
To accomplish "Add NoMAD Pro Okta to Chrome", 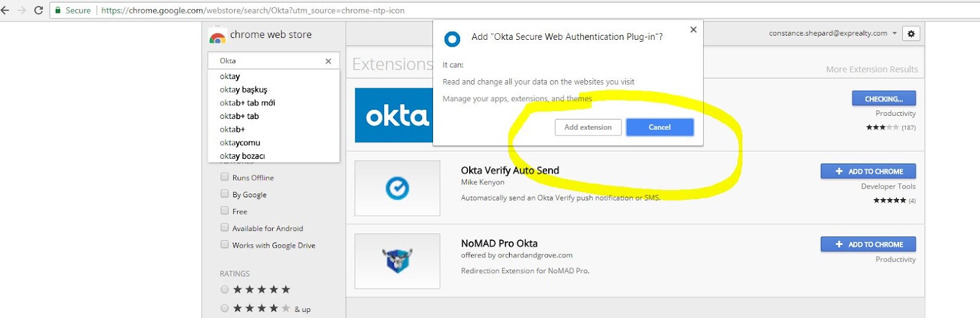I will [868, 244].
